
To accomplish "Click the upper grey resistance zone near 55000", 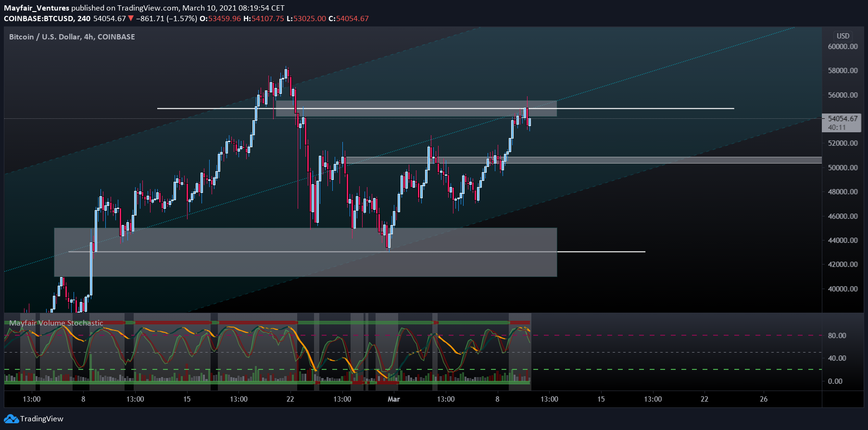I will [x=416, y=108].
